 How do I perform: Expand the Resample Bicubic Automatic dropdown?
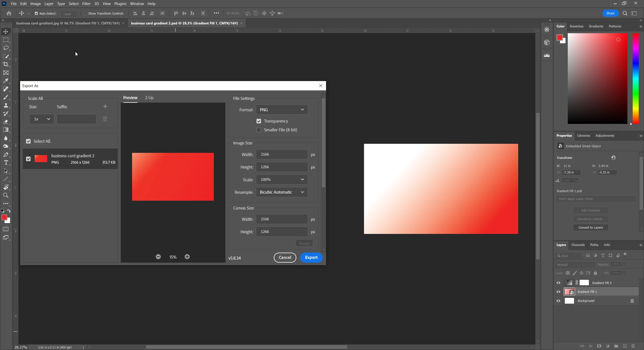click(x=282, y=192)
